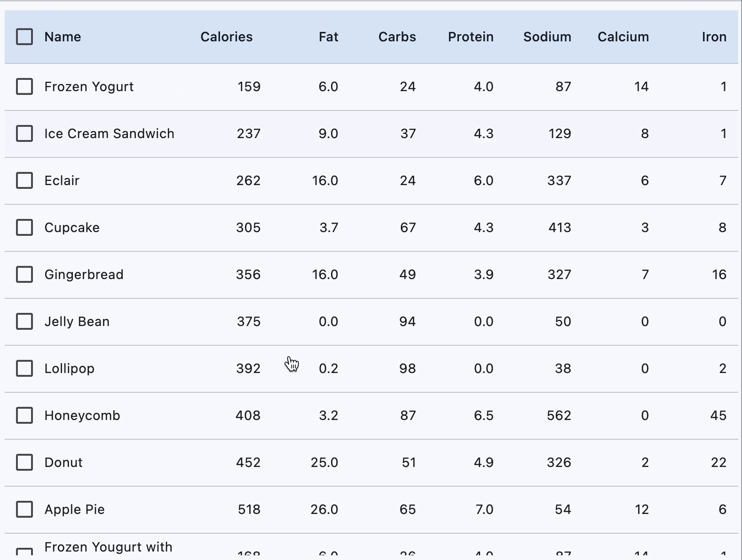Check the Donut row checkbox
742x560 pixels.
(24, 462)
